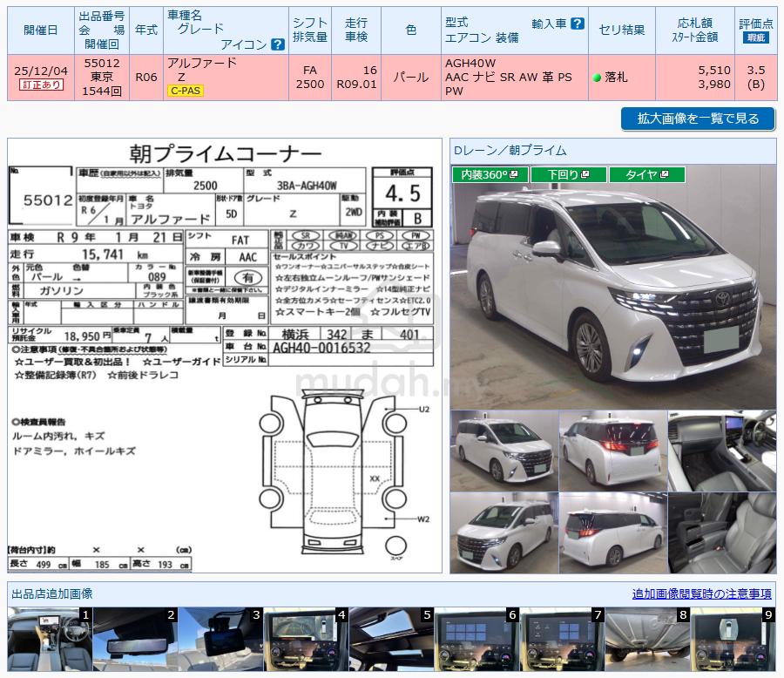
Task: Click the help icon next to アイコン
Action: (x=278, y=44)
